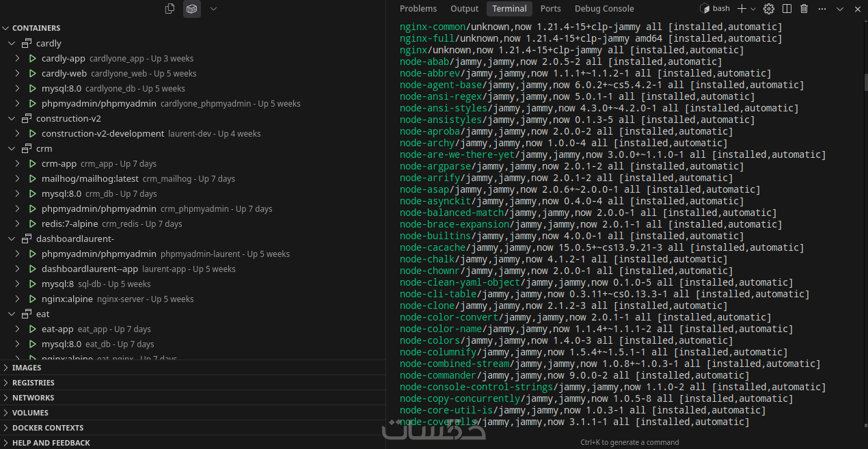The width and height of the screenshot is (868, 449).
Task: Click running icon of dashboardlaurent--app container
Action: (32, 269)
